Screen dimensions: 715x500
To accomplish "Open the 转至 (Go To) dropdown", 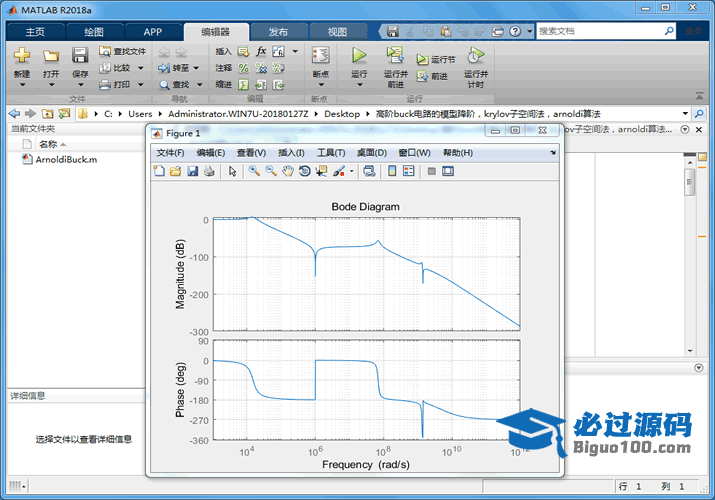I will coord(197,68).
